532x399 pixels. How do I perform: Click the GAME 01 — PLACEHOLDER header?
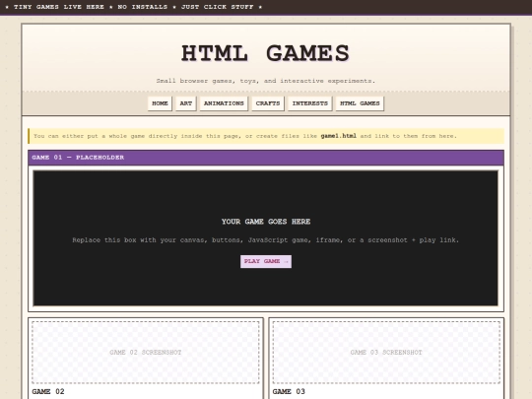(266, 158)
